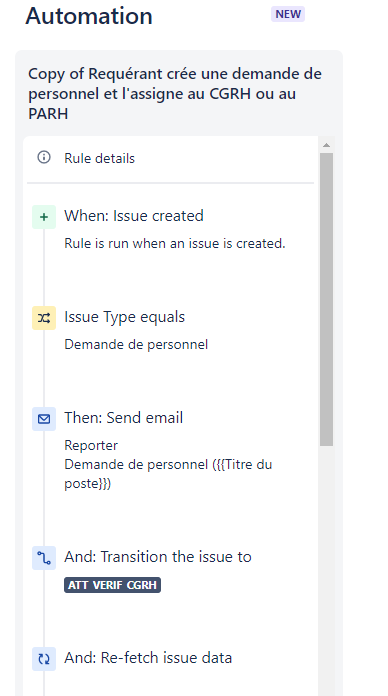Click the scrollbar up arrow
388x696 pixels.
[x=326, y=145]
